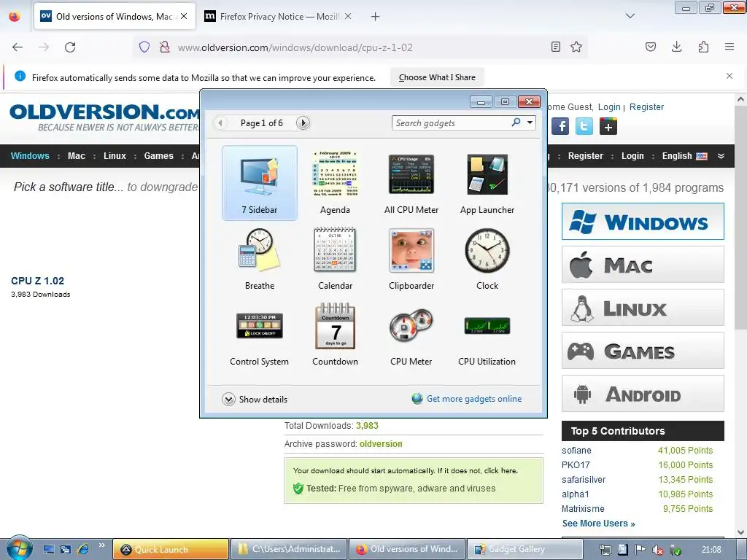The height and width of the screenshot is (560, 747).
Task: Bookmark this page with star icon
Action: tap(576, 47)
